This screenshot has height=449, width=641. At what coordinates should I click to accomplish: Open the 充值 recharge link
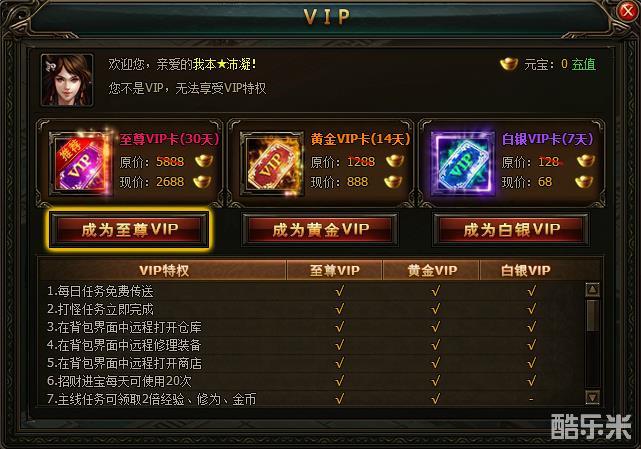583,64
